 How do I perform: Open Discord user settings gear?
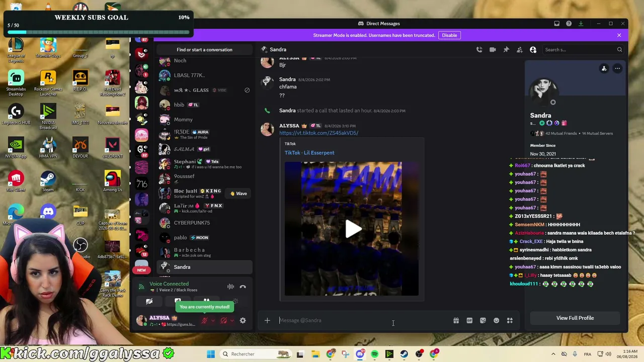tap(243, 320)
